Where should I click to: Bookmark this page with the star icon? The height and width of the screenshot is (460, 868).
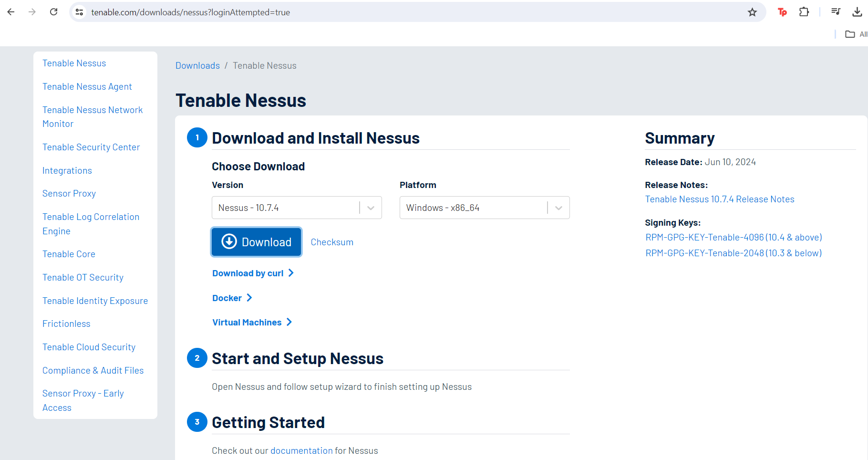752,12
